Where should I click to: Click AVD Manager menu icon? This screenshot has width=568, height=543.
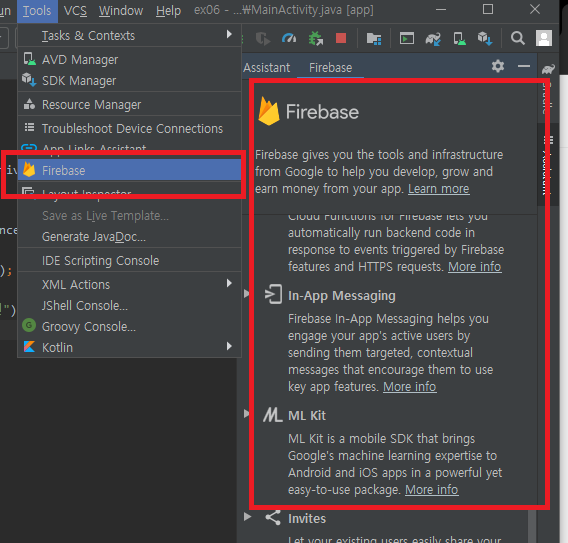click(29, 59)
